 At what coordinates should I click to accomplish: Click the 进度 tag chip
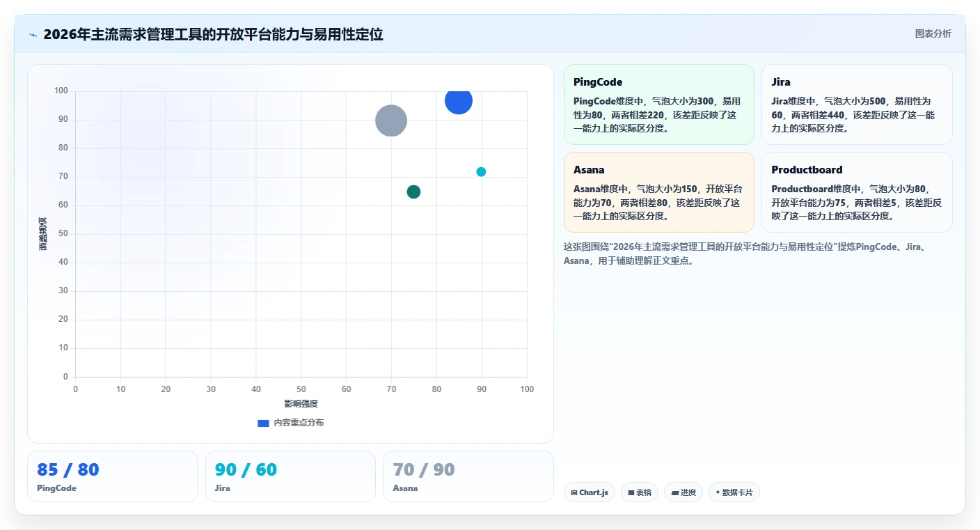[683, 492]
